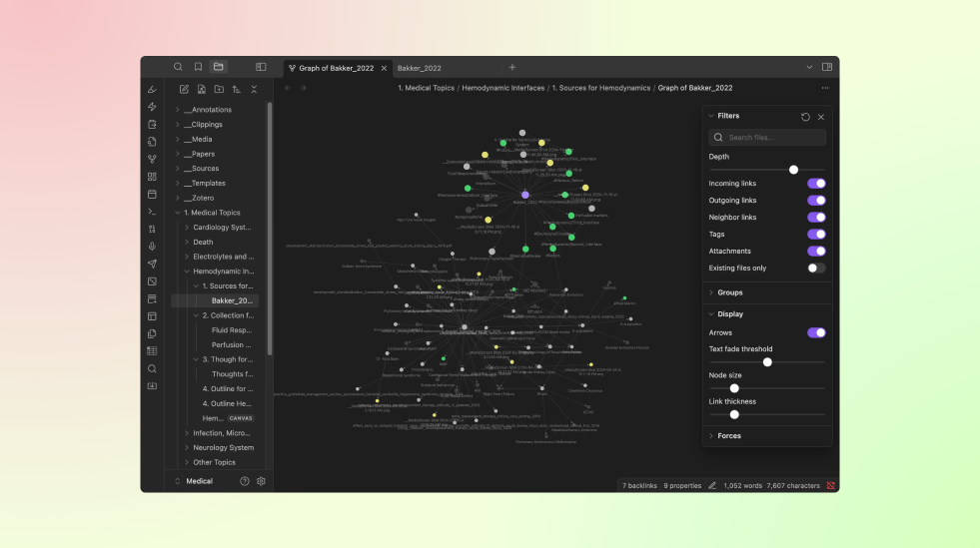Open the help icon next to Medical vault
Image resolution: width=980 pixels, height=548 pixels.
point(245,481)
